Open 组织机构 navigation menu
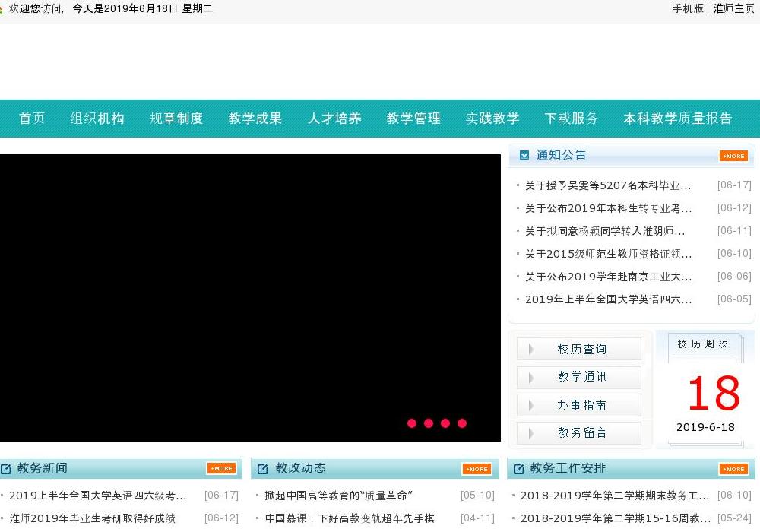The height and width of the screenshot is (532, 760). point(97,119)
